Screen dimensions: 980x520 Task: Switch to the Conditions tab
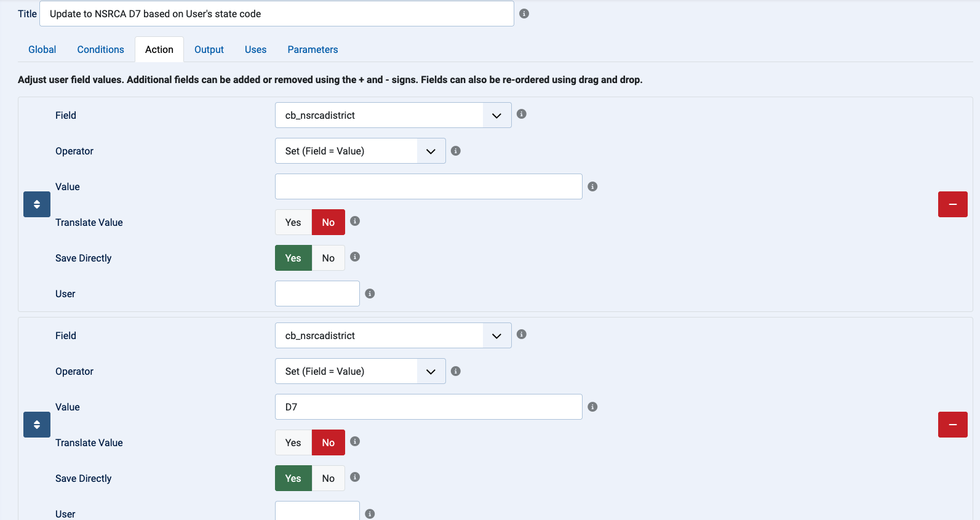(x=101, y=49)
